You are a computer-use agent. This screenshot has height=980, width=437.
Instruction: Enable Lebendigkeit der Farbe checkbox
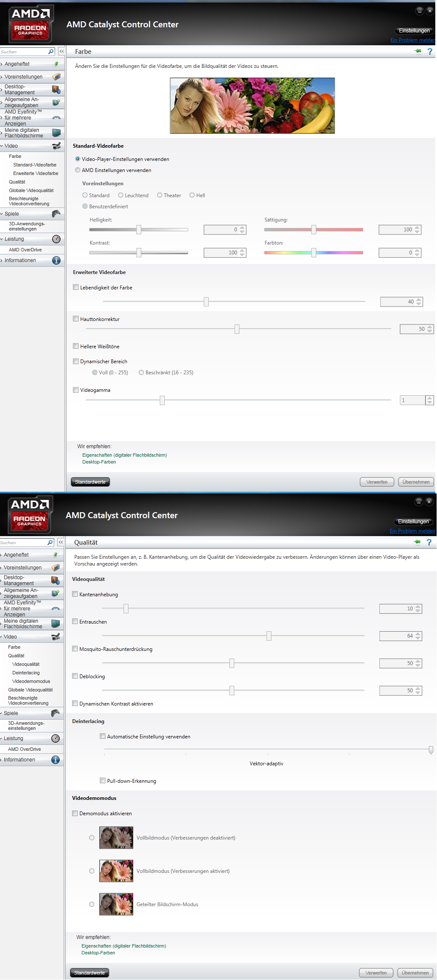click(76, 287)
